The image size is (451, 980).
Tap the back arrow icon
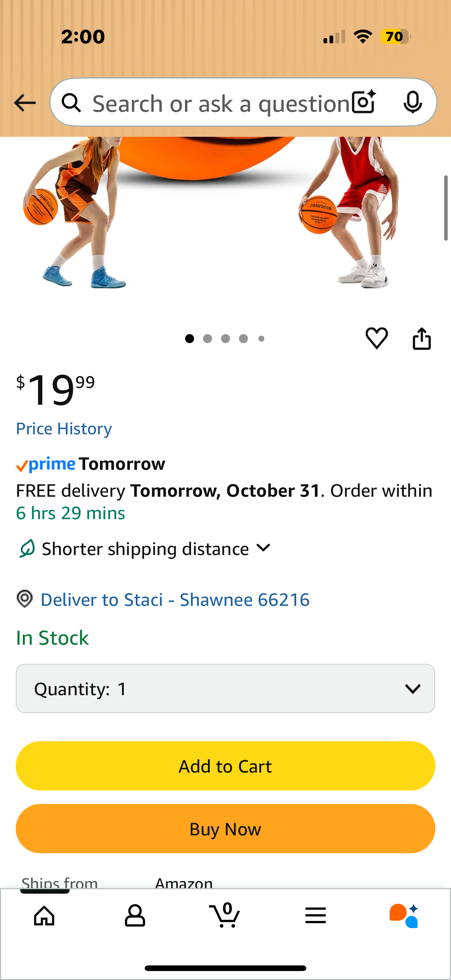click(25, 103)
